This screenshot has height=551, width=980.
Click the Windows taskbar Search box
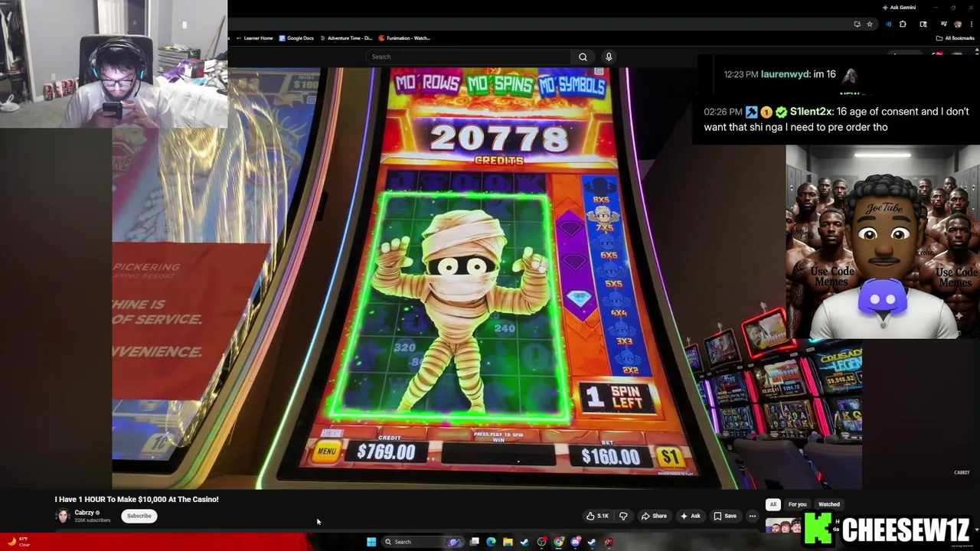423,542
